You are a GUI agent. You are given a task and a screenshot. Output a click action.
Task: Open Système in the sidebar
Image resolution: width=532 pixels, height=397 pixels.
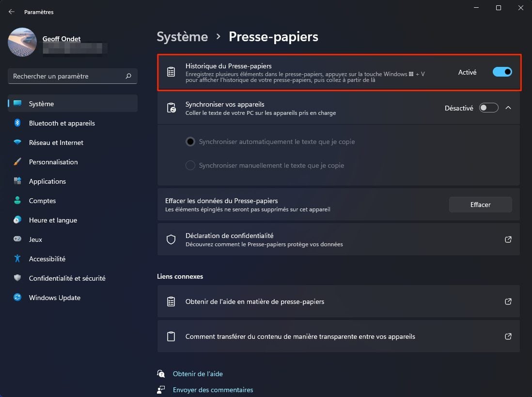tap(73, 104)
